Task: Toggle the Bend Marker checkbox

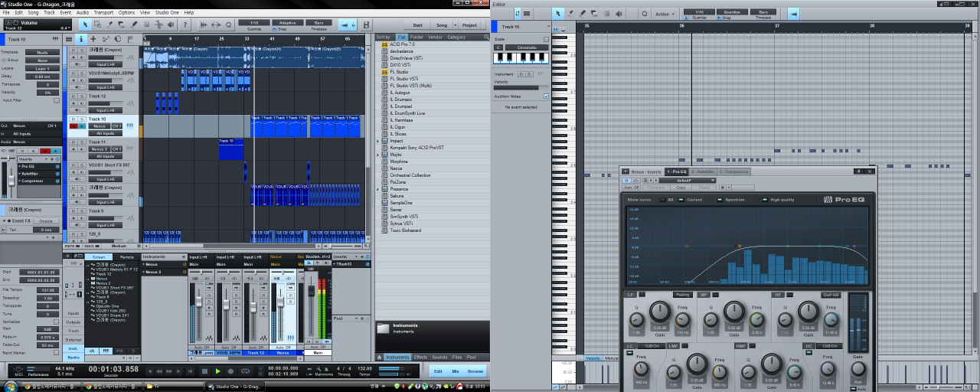Action: tap(56, 353)
